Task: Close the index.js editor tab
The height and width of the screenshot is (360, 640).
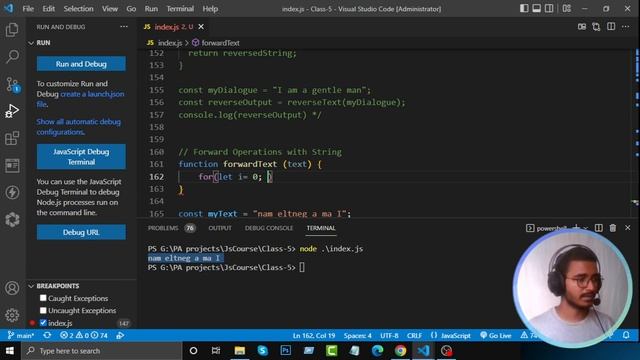Action: (x=201, y=27)
